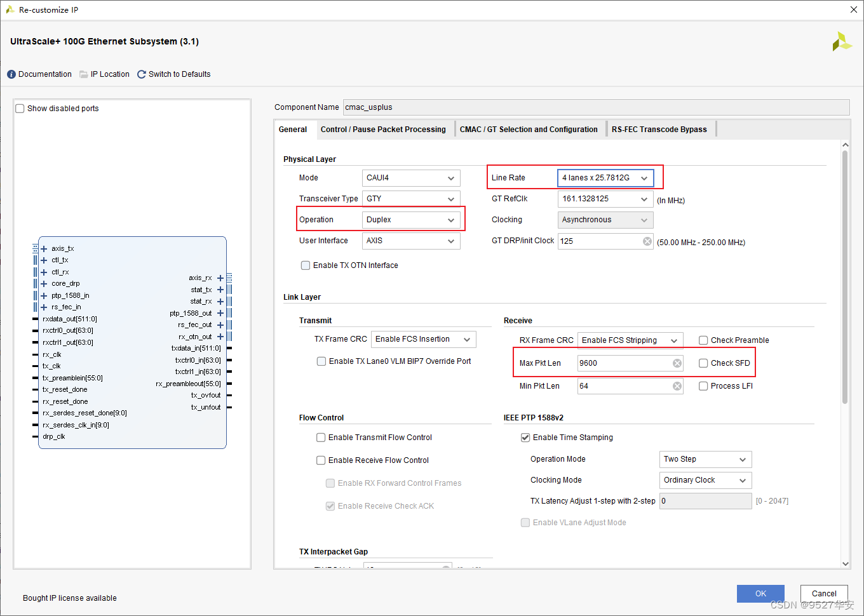Tick the Check Preamble checkbox
This screenshot has height=616, width=864.
(703, 340)
